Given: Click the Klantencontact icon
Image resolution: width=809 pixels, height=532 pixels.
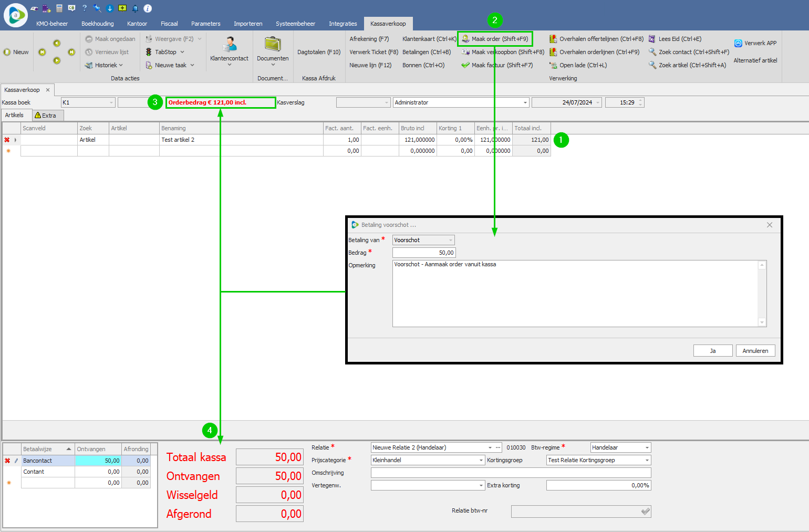Looking at the screenshot, I should point(229,45).
